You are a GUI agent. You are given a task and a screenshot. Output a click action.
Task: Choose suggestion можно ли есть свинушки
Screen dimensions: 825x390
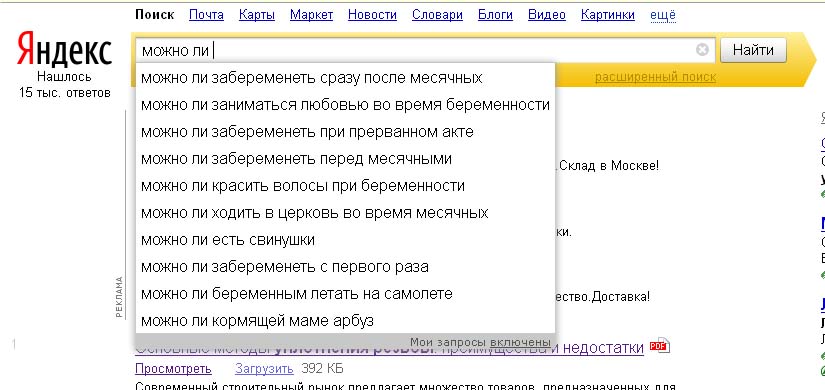(345, 240)
